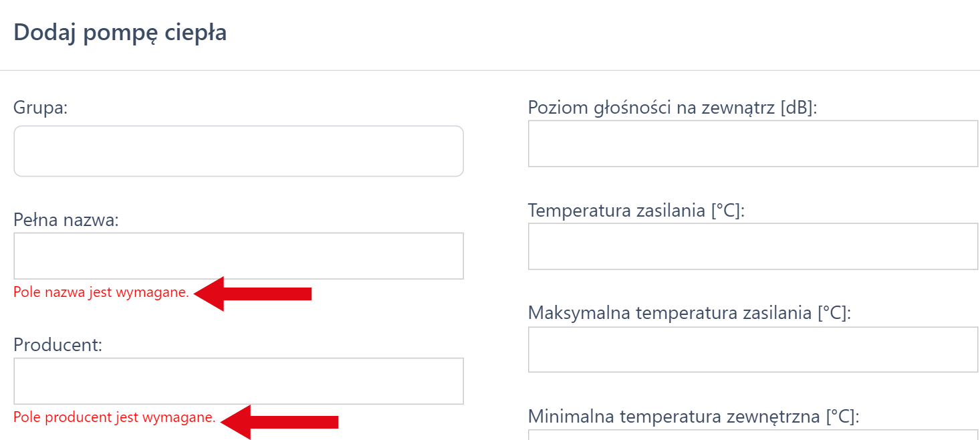Focus the Maksymalna temperatura zasilania input
Screen dimensions: 980x440
753,350
